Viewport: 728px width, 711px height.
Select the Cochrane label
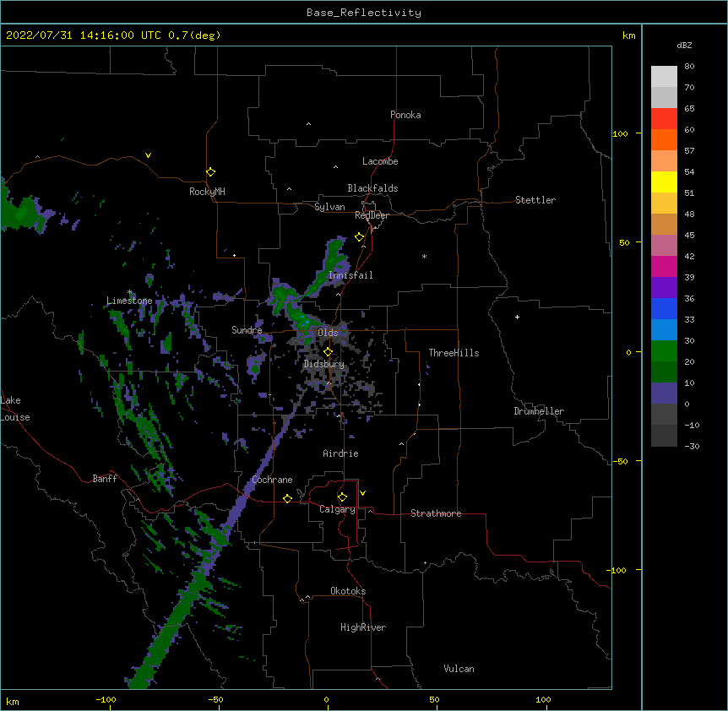(x=272, y=480)
